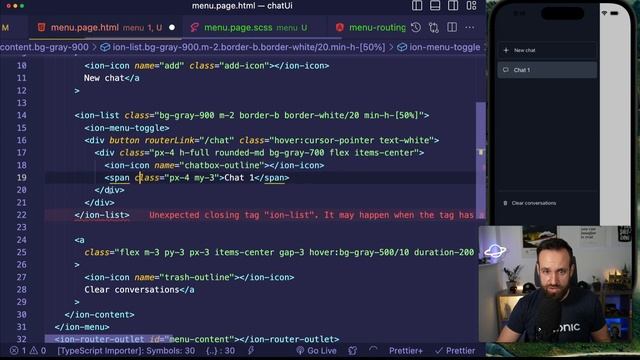Click the {..}: 30 status bar entry
Image resolution: width=640 pixels, height=360 pixels.
tap(220, 351)
